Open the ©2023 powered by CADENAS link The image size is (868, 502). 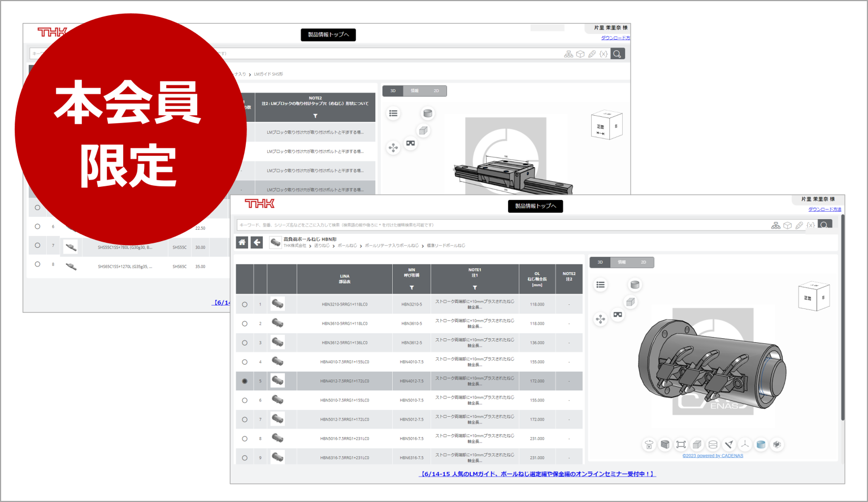tap(713, 456)
